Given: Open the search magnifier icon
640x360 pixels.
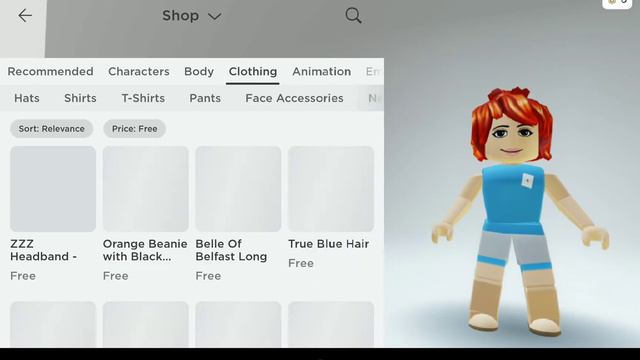Looking at the screenshot, I should click(353, 16).
